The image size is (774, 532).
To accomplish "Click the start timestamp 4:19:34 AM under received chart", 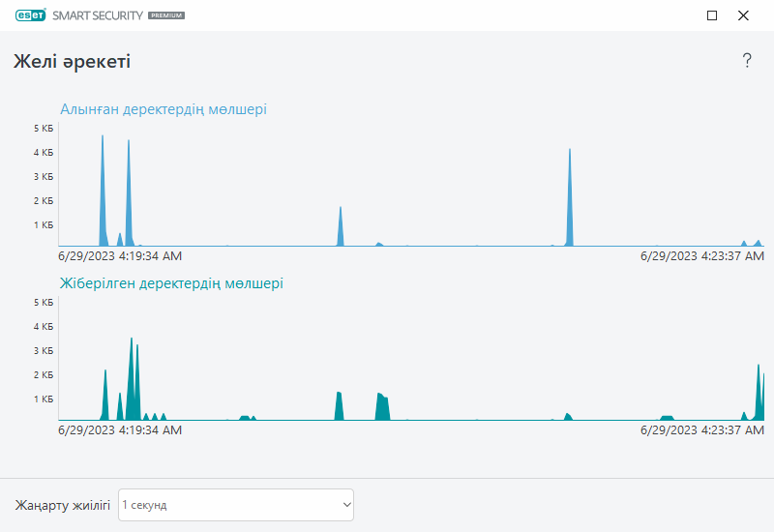I will tap(120, 256).
